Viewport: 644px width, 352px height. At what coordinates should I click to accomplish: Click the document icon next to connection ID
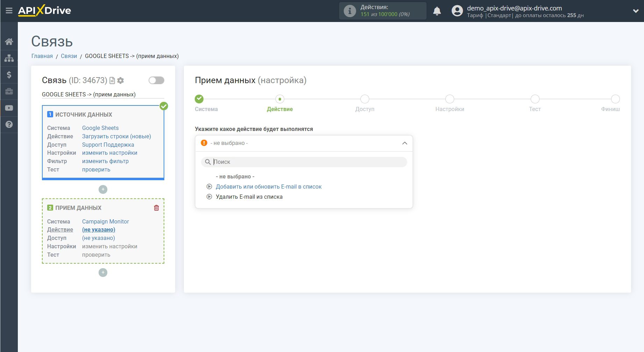pos(112,81)
